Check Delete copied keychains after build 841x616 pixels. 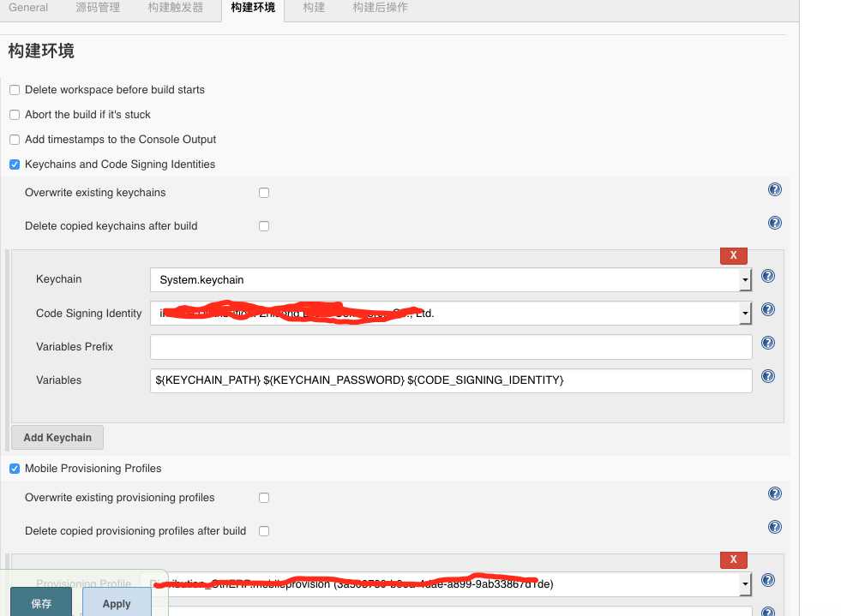tap(264, 226)
